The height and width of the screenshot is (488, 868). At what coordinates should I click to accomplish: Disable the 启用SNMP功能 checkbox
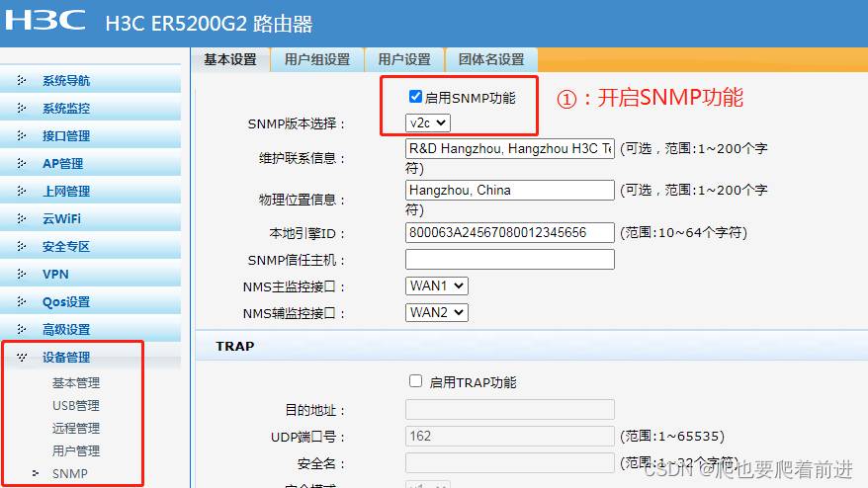coord(415,97)
